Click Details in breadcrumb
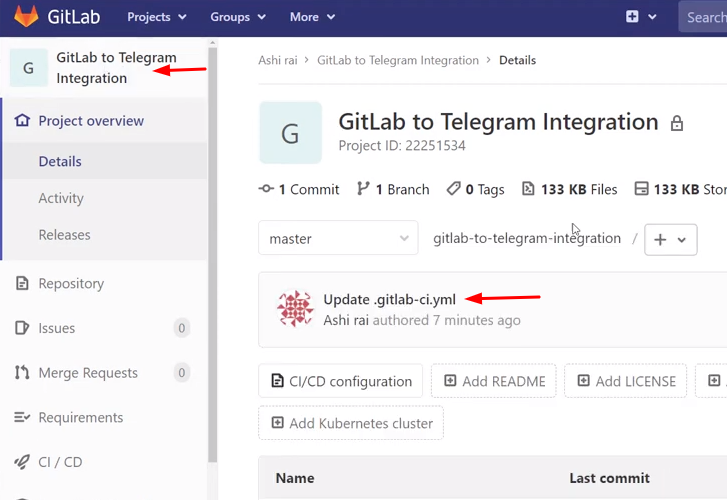This screenshot has height=500, width=727. tap(517, 60)
